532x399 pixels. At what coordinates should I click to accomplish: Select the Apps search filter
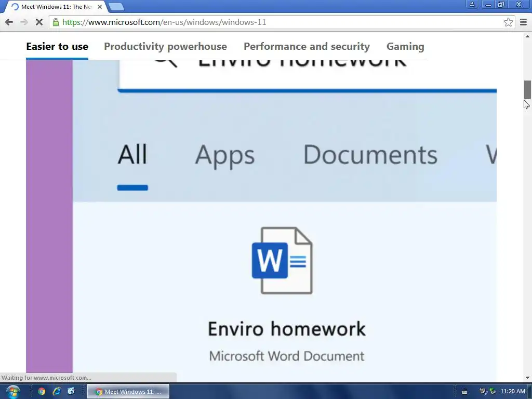[224, 155]
